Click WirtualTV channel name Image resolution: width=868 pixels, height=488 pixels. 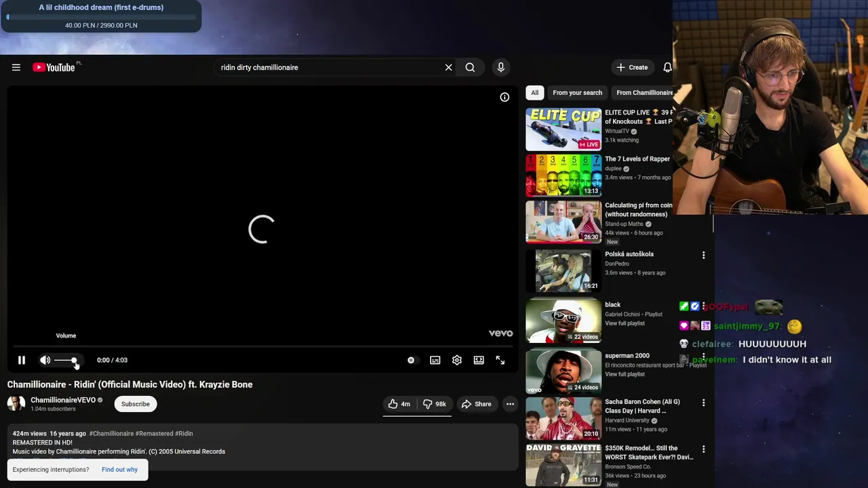(x=617, y=131)
